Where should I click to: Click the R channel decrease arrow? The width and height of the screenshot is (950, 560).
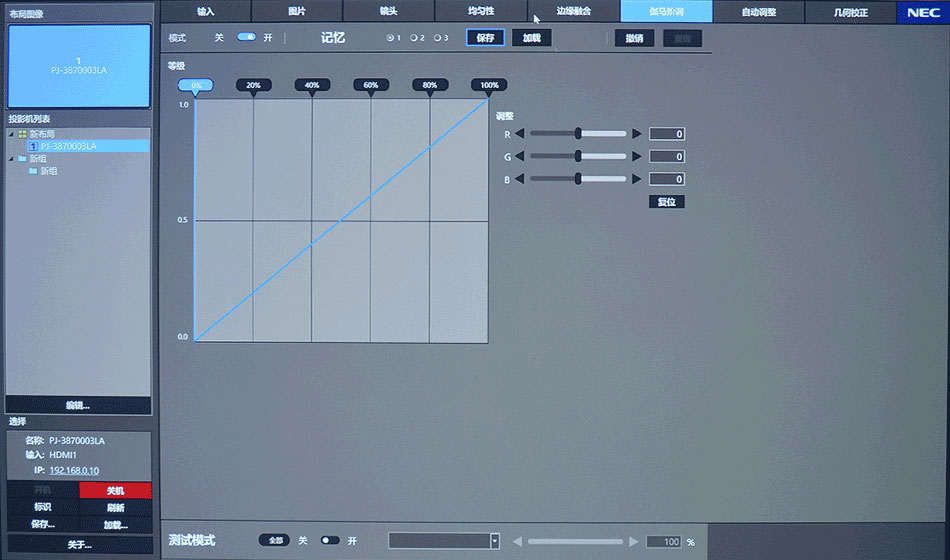pos(521,134)
